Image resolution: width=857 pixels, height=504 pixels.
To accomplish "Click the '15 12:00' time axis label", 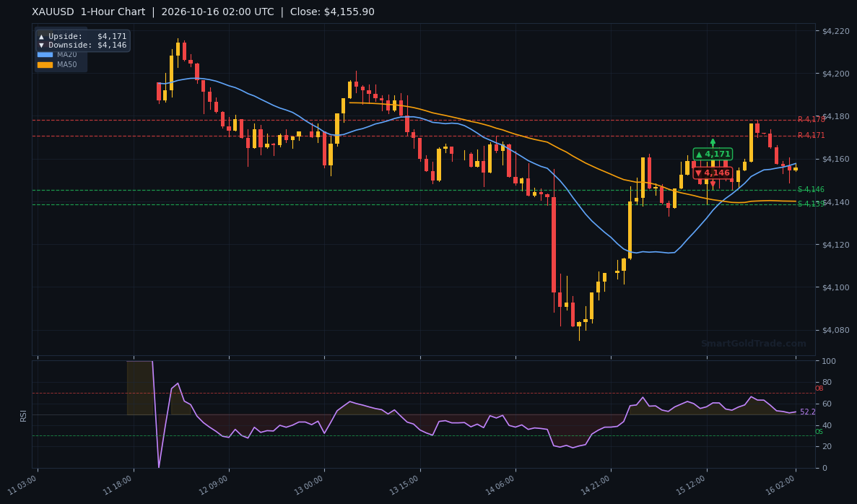I will click(x=692, y=485).
